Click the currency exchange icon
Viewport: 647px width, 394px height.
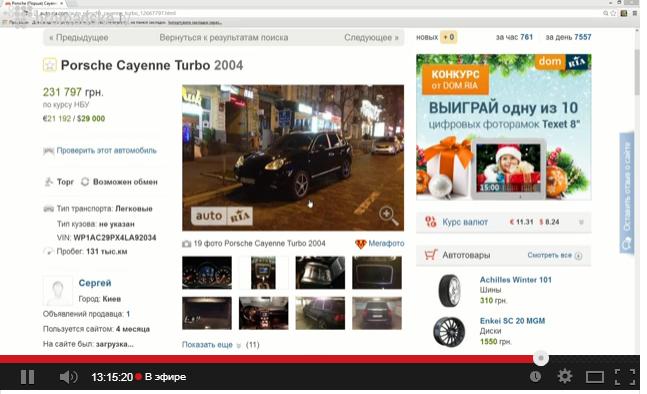(x=430, y=222)
